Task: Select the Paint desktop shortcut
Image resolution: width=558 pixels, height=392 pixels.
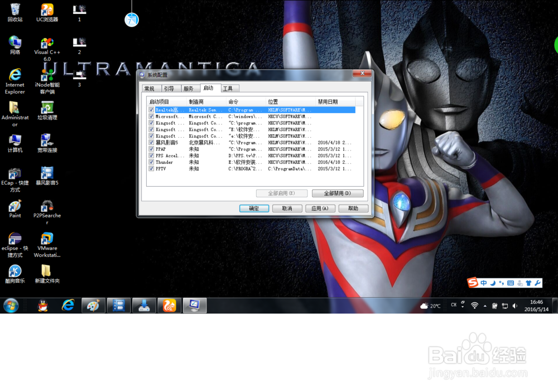Action: [15, 209]
